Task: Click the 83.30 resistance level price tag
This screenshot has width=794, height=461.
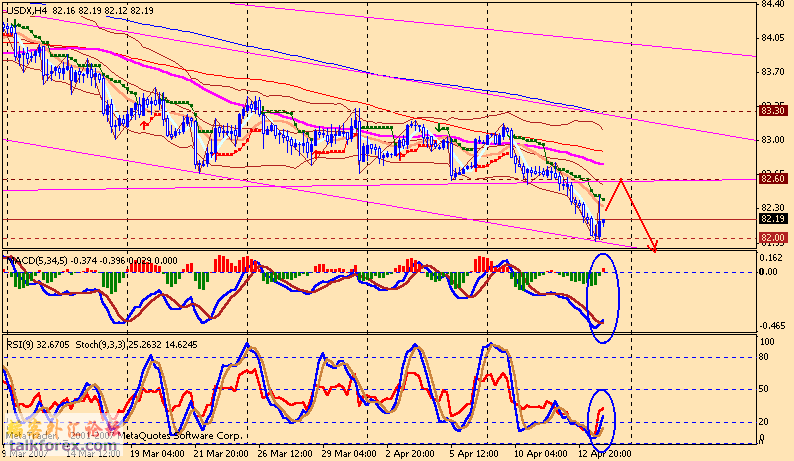Action: tap(771, 111)
